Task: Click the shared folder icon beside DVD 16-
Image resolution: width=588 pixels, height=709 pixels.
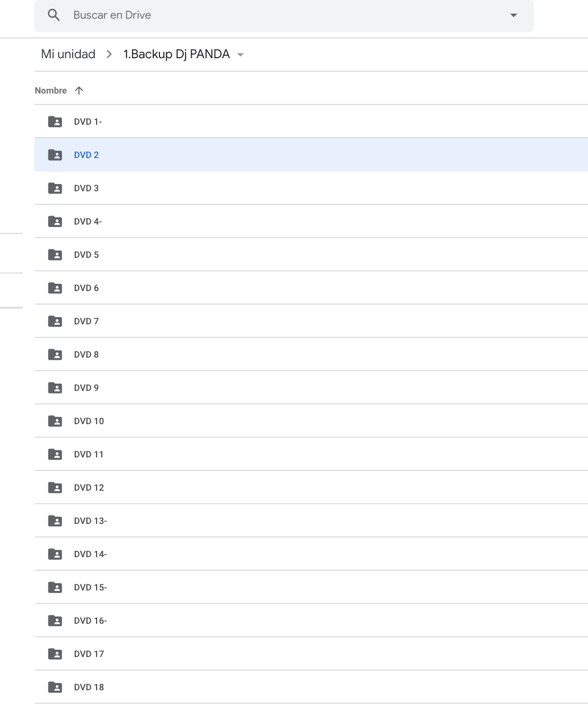Action: (x=55, y=620)
